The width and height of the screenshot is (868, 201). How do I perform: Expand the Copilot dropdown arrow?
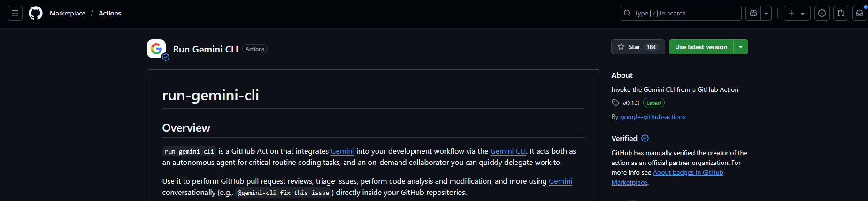(x=766, y=13)
